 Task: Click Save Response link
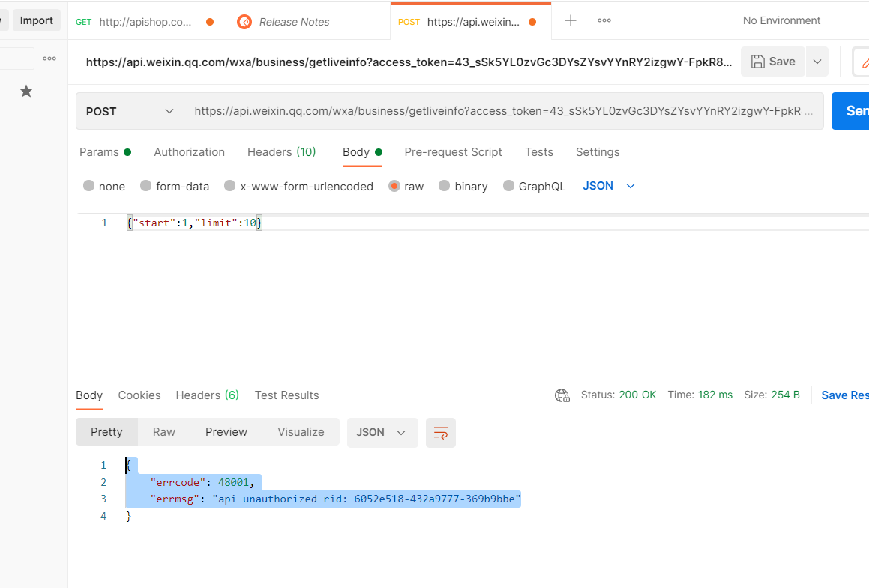tap(844, 395)
